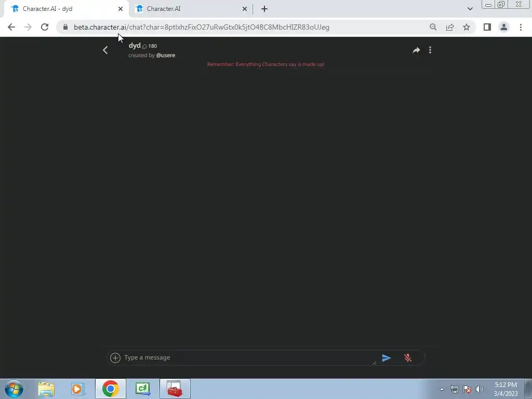Open the network tray icon
532x399 pixels.
[x=454, y=389]
